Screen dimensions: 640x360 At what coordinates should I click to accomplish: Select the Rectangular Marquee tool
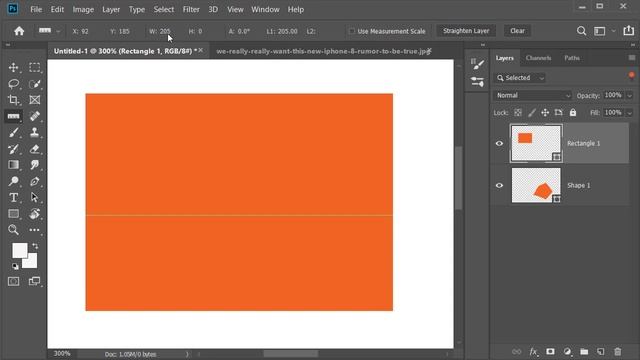click(35, 67)
